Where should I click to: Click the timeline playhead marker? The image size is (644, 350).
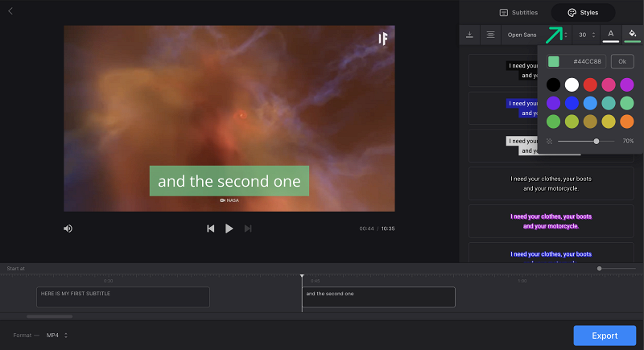302,277
